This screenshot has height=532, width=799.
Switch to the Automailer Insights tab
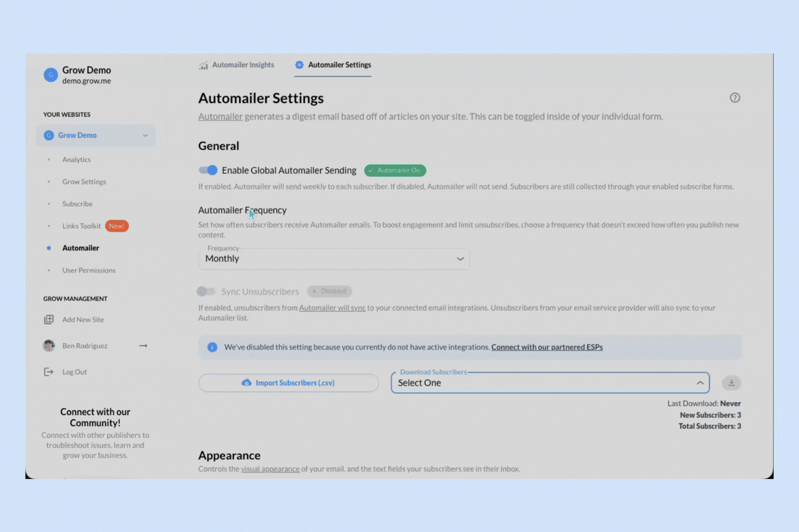pyautogui.click(x=237, y=65)
